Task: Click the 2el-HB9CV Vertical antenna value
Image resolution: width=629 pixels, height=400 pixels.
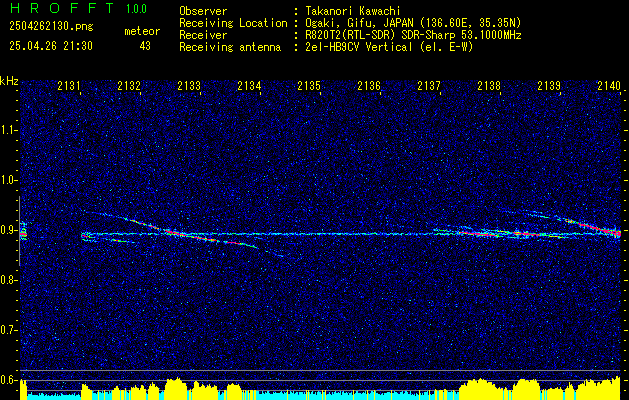Action: tap(389, 47)
